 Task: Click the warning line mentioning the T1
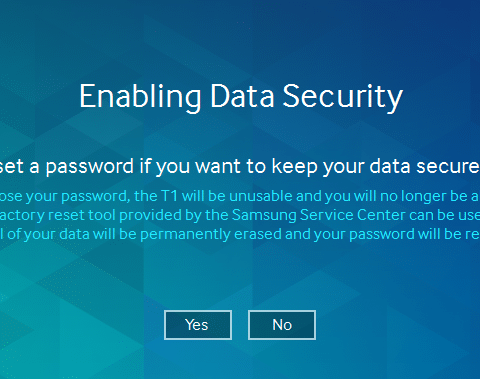point(240,196)
